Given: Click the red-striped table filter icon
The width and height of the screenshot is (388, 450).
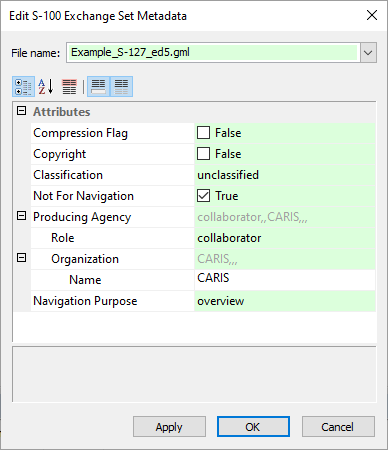Looking at the screenshot, I should pyautogui.click(x=69, y=87).
